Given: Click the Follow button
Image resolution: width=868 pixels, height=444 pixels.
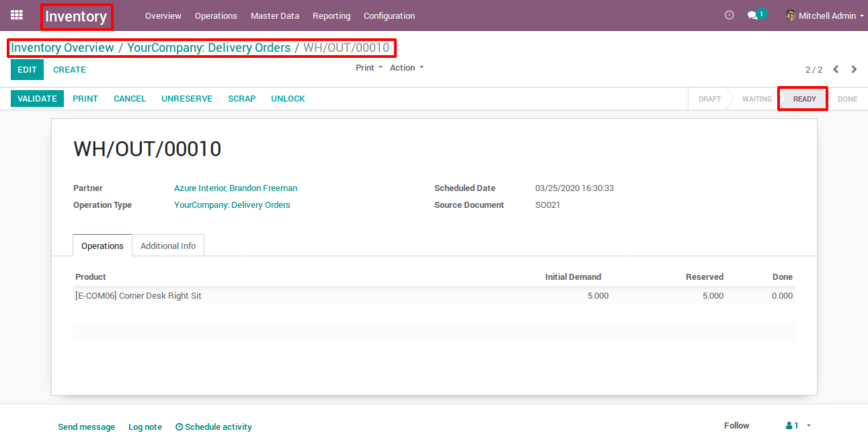Looking at the screenshot, I should tap(736, 426).
